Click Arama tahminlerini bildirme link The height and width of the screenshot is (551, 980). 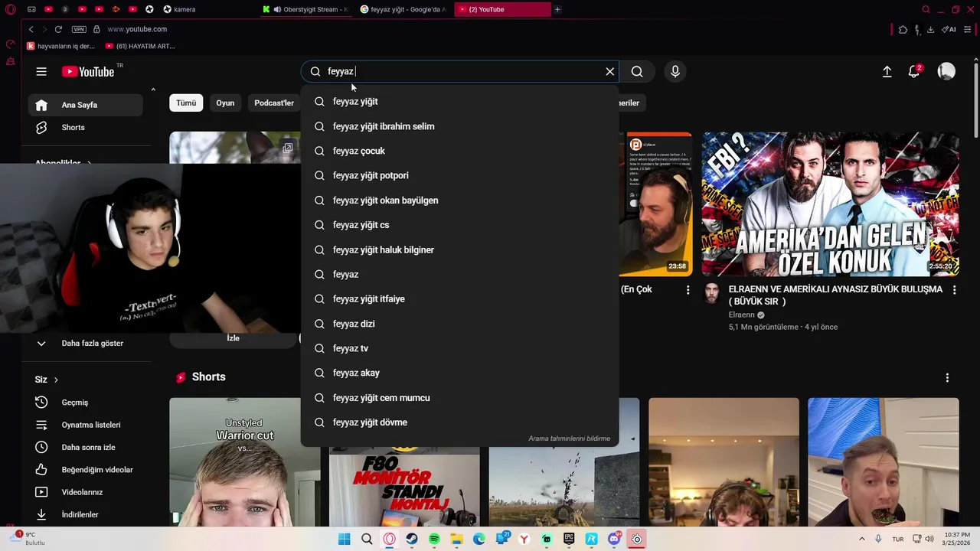tap(569, 439)
